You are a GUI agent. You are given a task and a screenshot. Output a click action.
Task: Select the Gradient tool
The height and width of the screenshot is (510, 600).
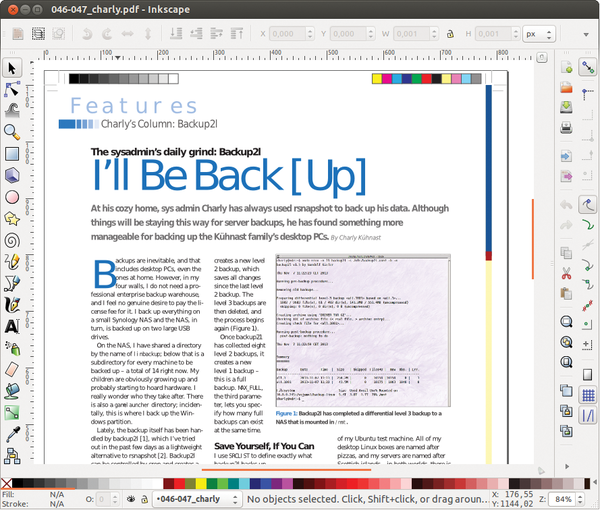12,412
